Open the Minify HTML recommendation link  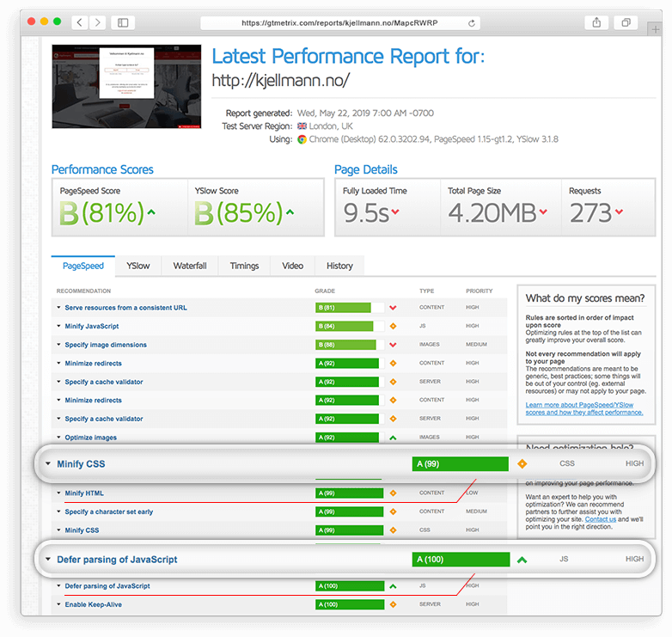[x=84, y=493]
